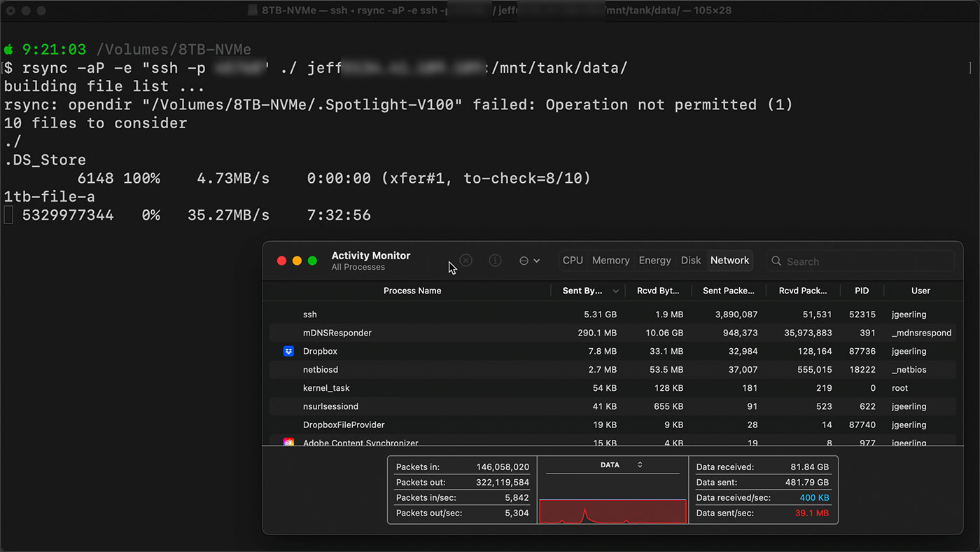
Task: Sort by User column header
Action: click(920, 291)
